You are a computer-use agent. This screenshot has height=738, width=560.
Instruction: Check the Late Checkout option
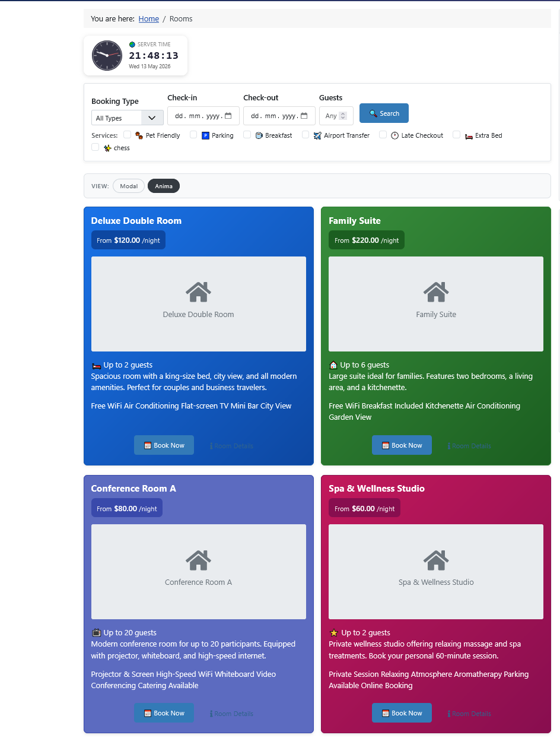pos(383,135)
